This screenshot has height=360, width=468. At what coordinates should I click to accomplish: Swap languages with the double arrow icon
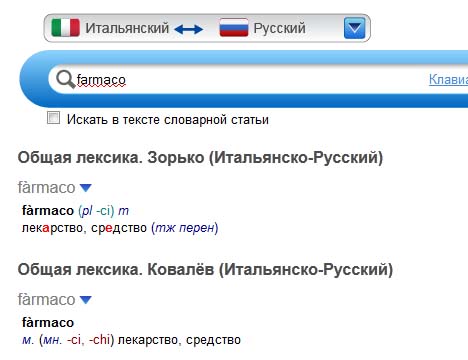(x=188, y=29)
